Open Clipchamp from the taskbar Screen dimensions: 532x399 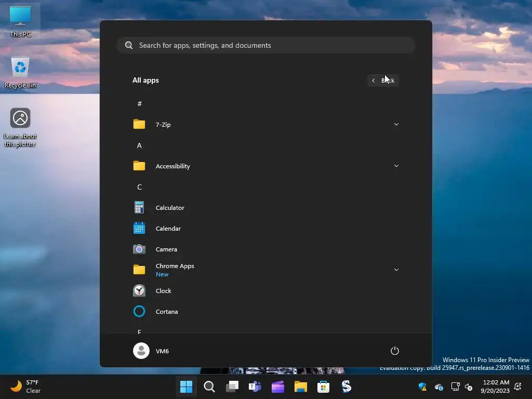pos(278,387)
